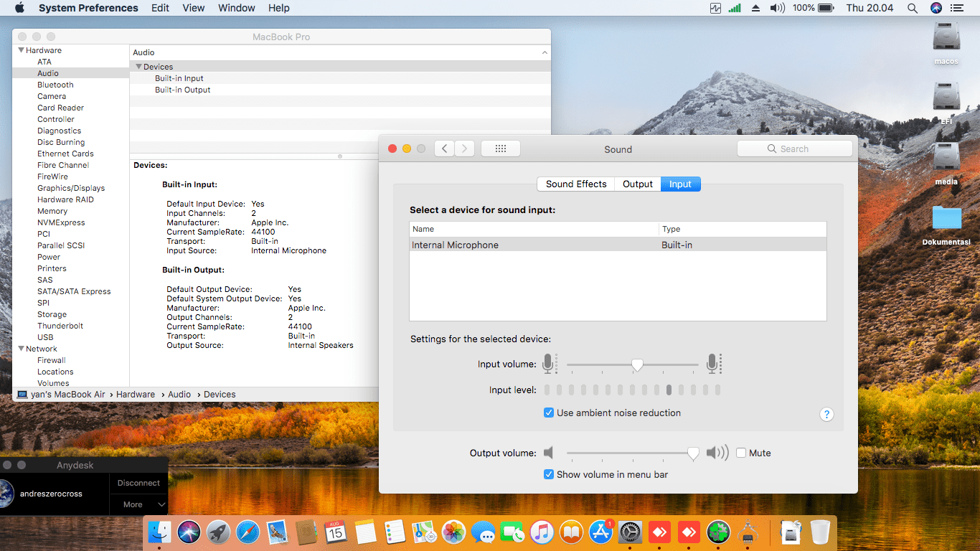Click the help question mark button
This screenshot has height=551, width=980.
pos(826,414)
